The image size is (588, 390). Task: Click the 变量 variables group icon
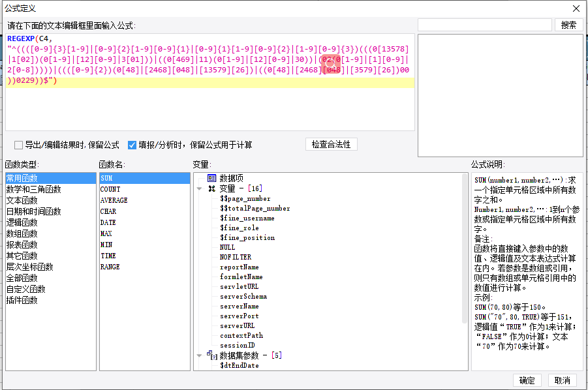tap(212, 188)
